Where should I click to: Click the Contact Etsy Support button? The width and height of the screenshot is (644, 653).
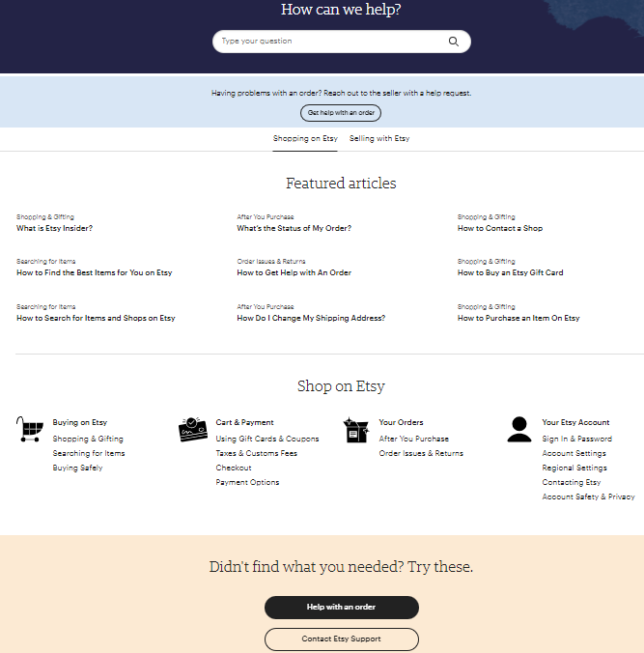[341, 639]
